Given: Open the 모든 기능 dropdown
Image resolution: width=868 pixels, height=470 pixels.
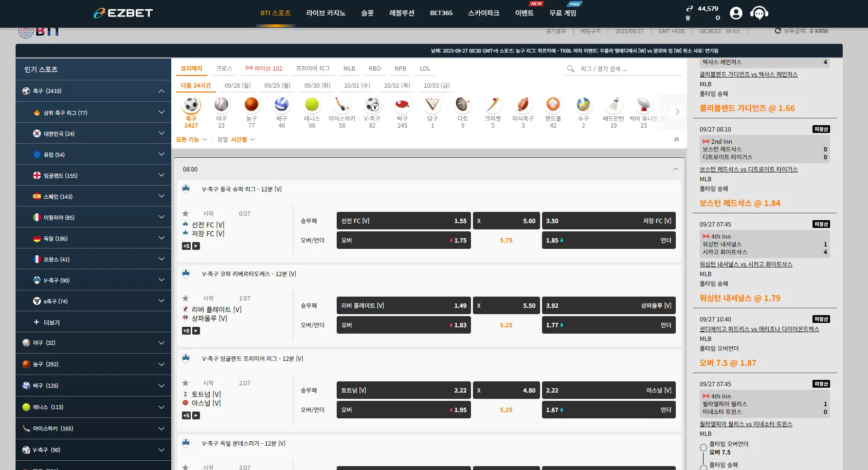Looking at the screenshot, I should pyautogui.click(x=191, y=139).
